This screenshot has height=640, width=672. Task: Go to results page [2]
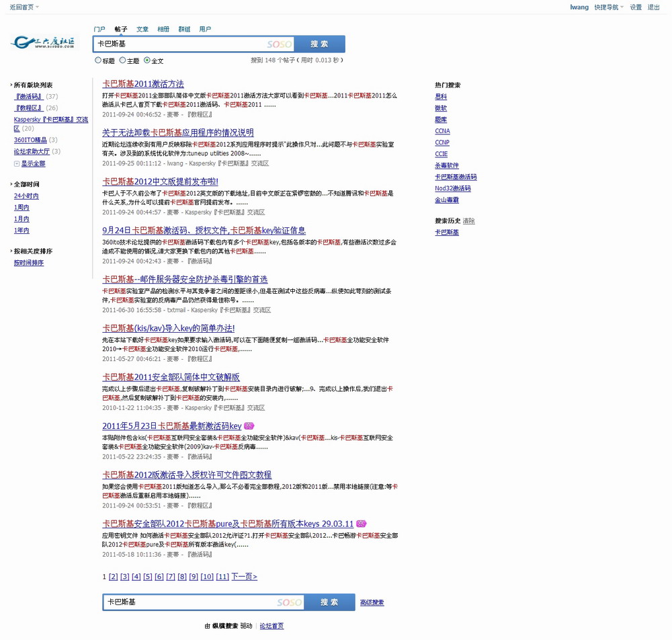click(x=113, y=577)
